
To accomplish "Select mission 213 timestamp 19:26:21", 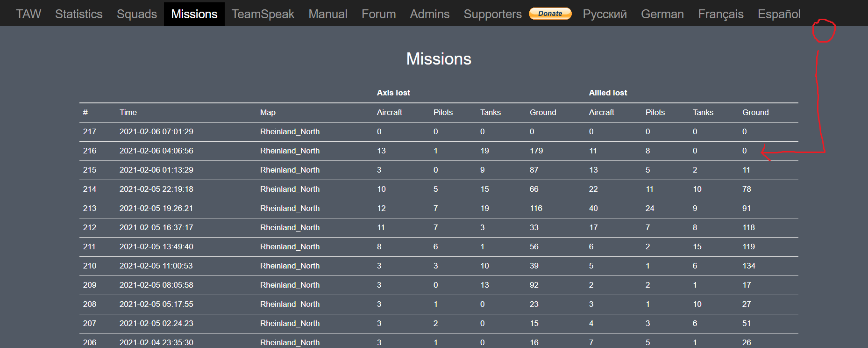I will [156, 208].
